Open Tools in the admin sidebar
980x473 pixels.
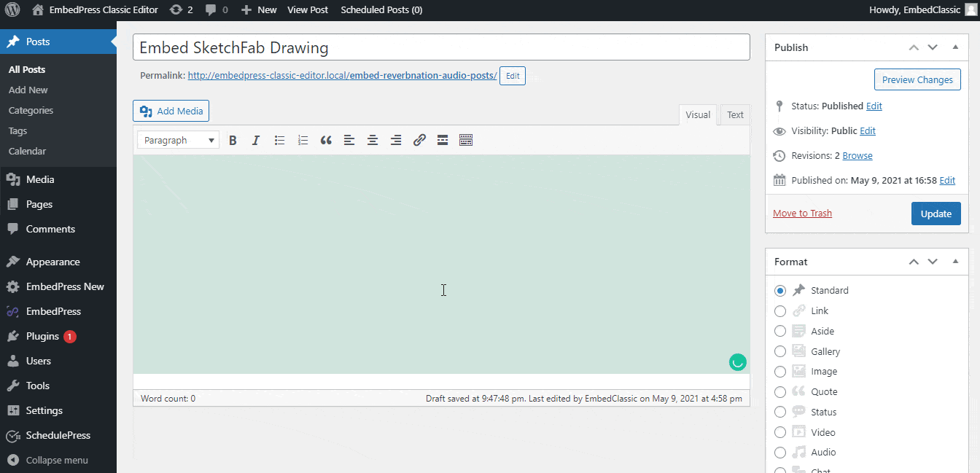point(58,386)
